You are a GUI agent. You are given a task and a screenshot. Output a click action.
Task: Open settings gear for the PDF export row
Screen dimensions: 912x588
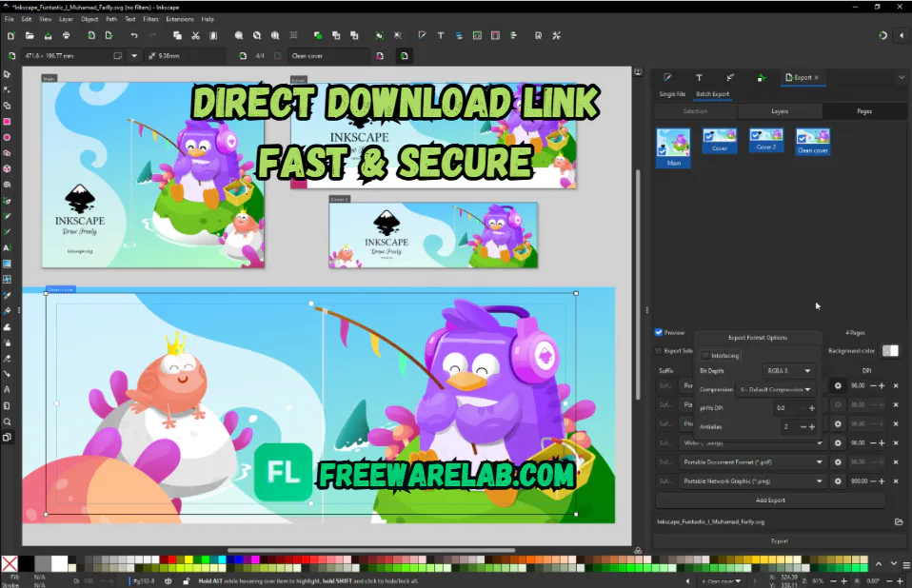click(x=838, y=461)
